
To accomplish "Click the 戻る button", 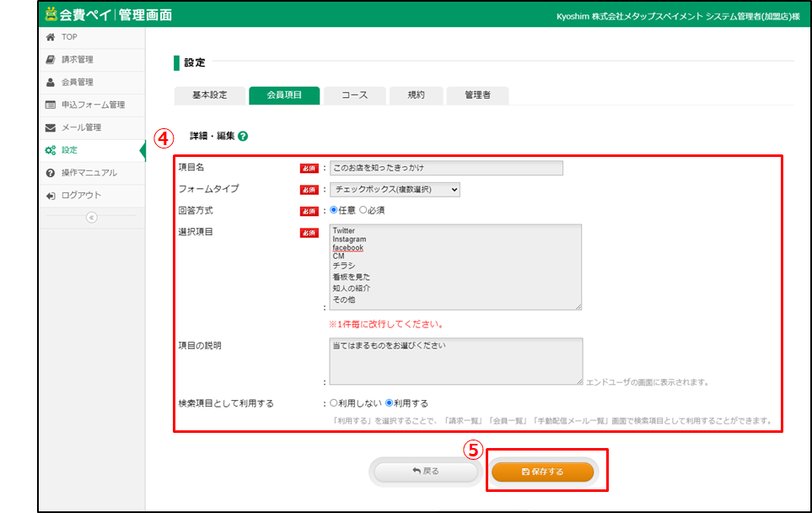I will [426, 472].
